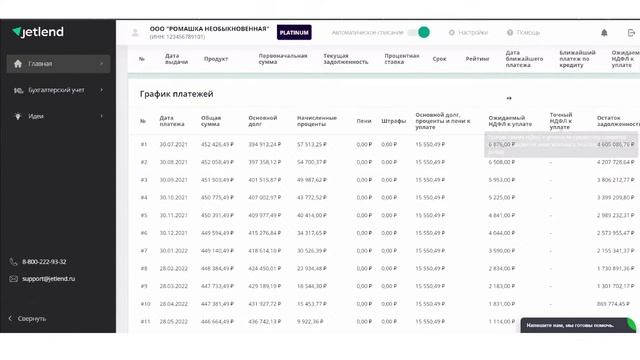Click Дата ближайшего платежа header

tap(524, 59)
